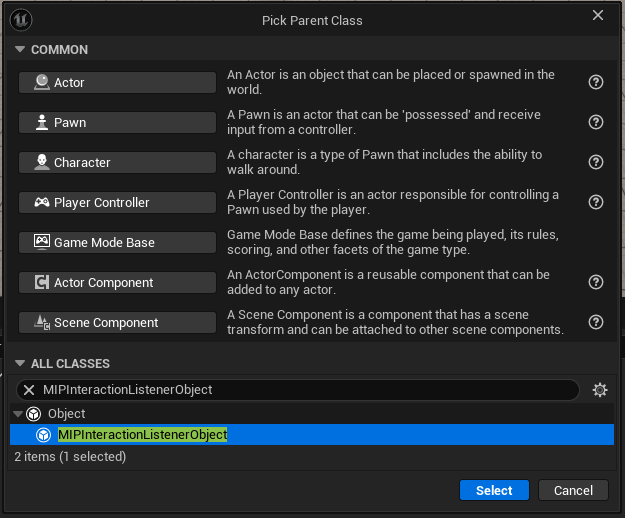The image size is (625, 518).
Task: Click the Actor class description text
Action: pyautogui.click(x=391, y=82)
